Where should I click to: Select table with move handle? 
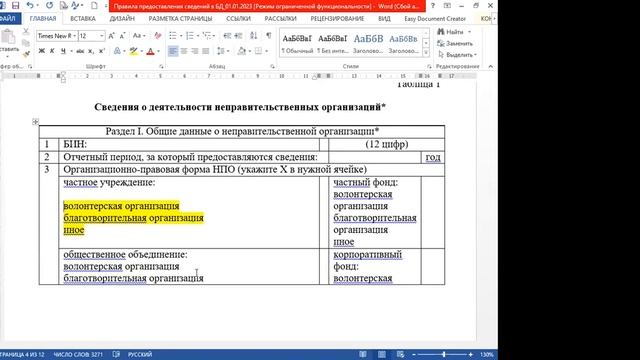[36, 121]
